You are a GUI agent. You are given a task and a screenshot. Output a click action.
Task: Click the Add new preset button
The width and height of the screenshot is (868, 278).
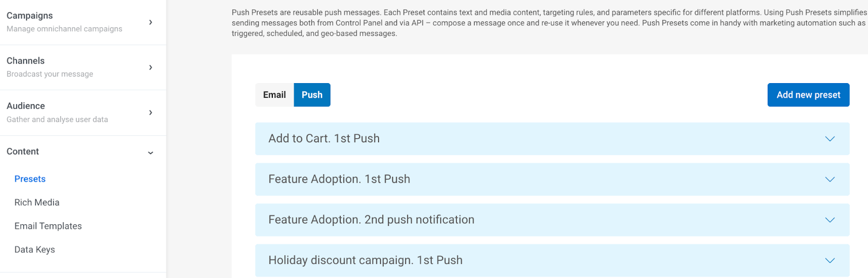point(808,95)
